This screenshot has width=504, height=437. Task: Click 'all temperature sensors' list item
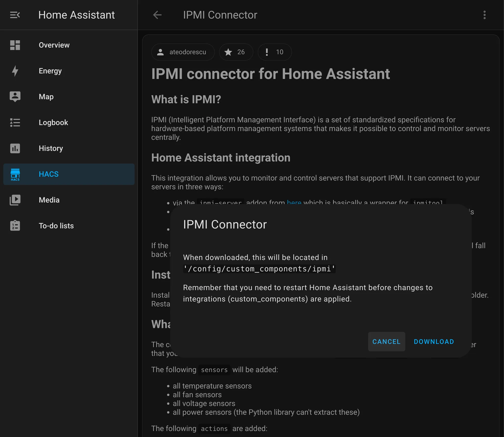point(212,386)
